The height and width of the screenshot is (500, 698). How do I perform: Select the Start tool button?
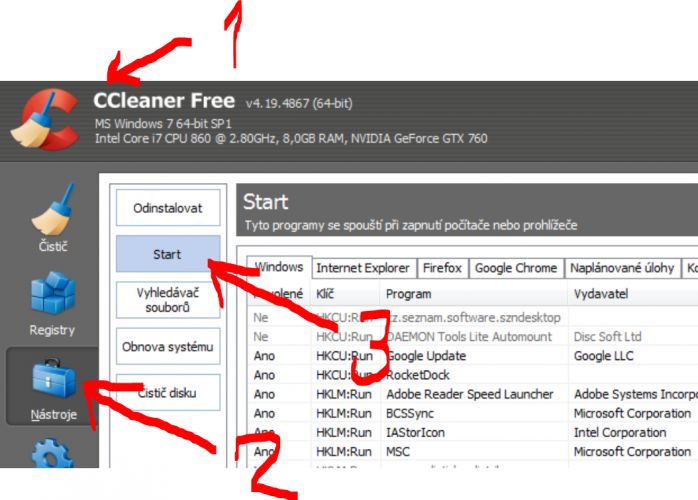[x=168, y=254]
